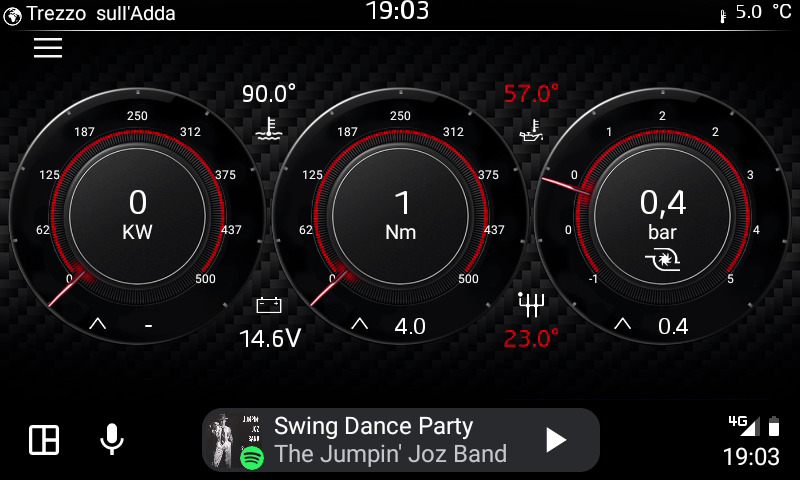Viewport: 800px width, 480px height.
Task: Open the hamburger menu
Action: tap(48, 47)
